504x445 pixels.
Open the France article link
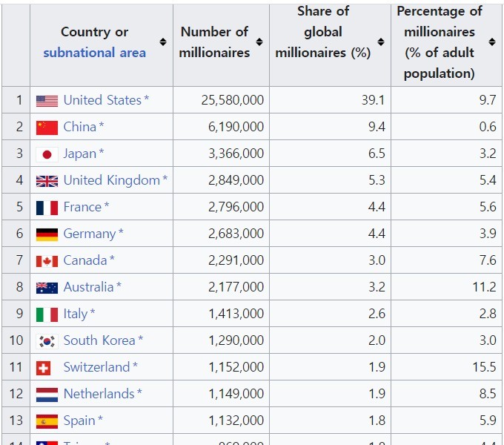(x=82, y=207)
